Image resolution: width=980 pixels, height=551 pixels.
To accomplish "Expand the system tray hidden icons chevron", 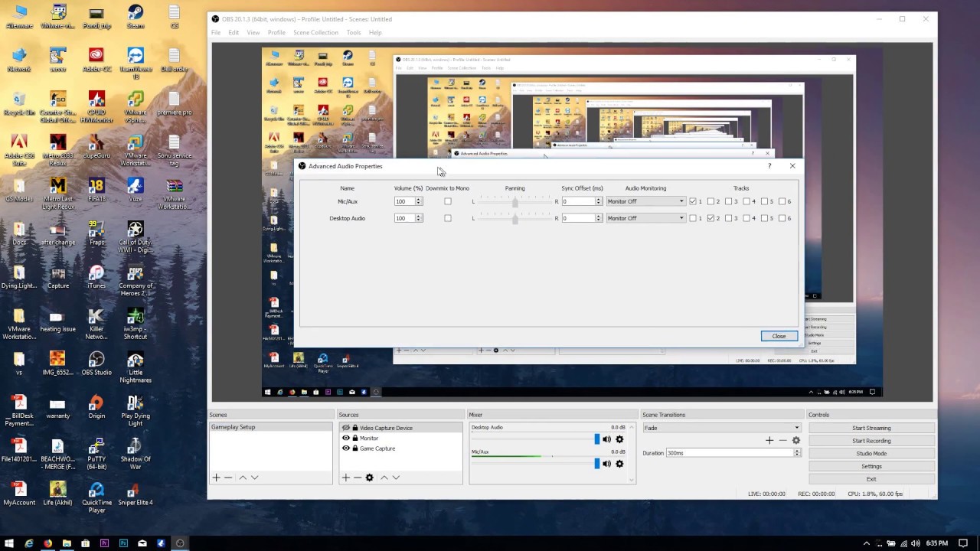I will click(x=867, y=543).
